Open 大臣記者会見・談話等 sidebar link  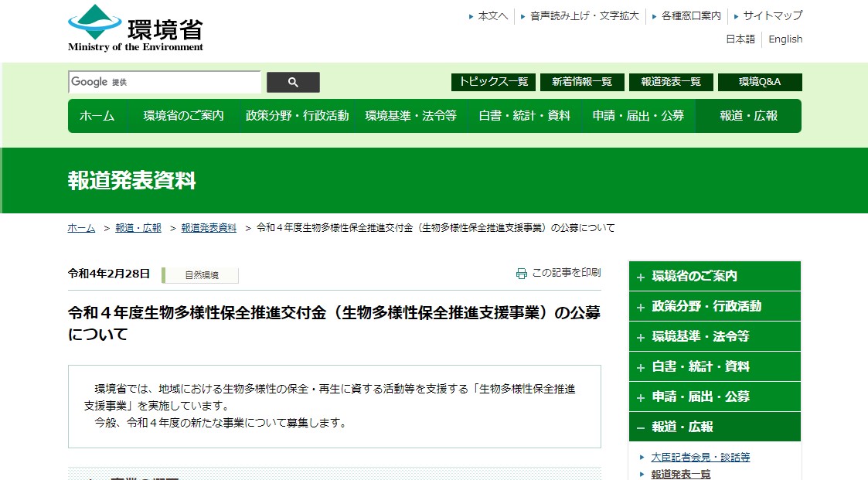[700, 457]
